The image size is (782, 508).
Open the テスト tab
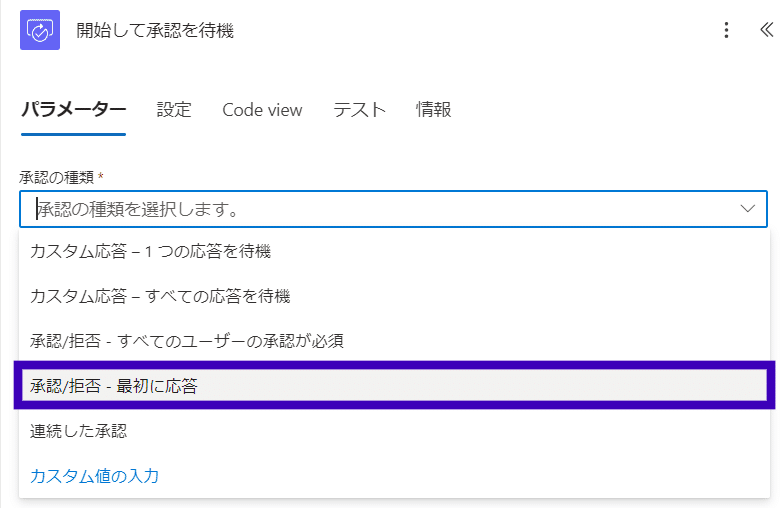(359, 110)
